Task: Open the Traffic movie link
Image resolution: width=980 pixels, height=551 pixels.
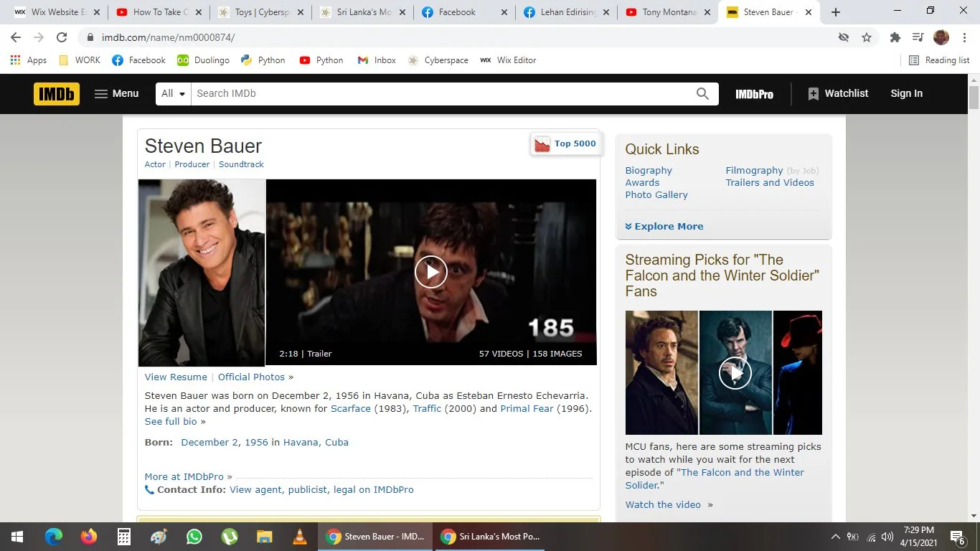Action: click(428, 408)
